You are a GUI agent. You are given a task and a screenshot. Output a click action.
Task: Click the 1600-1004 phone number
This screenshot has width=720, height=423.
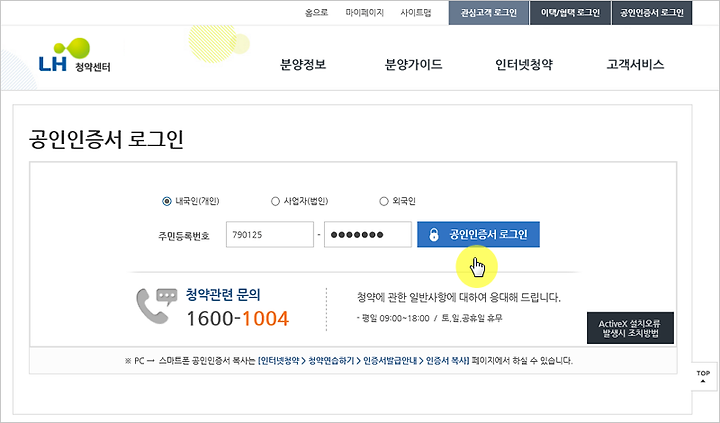pos(237,319)
